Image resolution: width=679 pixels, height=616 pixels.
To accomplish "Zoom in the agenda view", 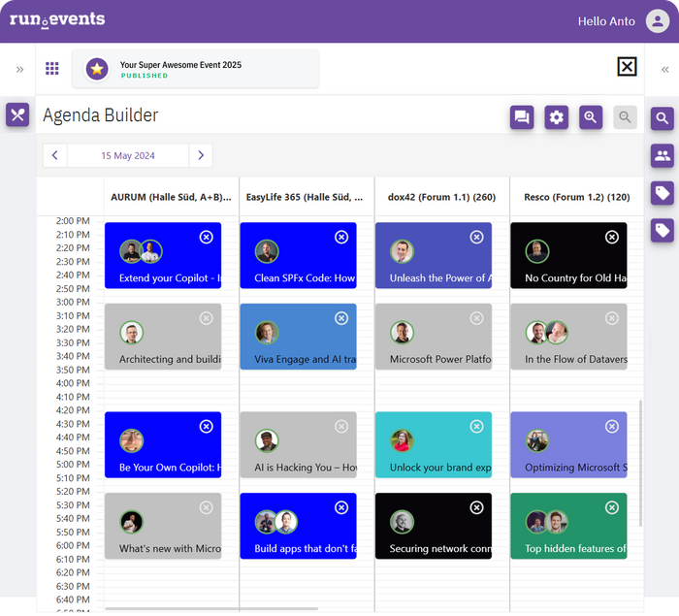I will tap(591, 117).
